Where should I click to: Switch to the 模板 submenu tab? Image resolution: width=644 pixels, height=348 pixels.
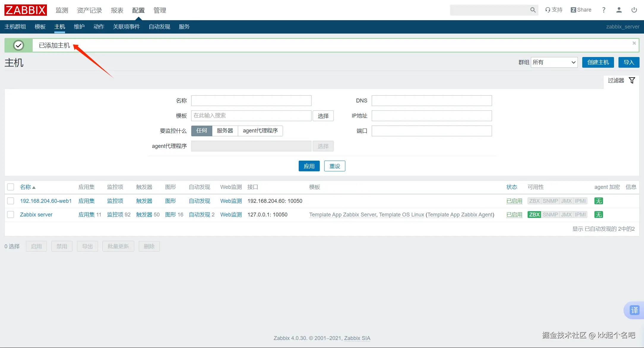click(x=40, y=27)
